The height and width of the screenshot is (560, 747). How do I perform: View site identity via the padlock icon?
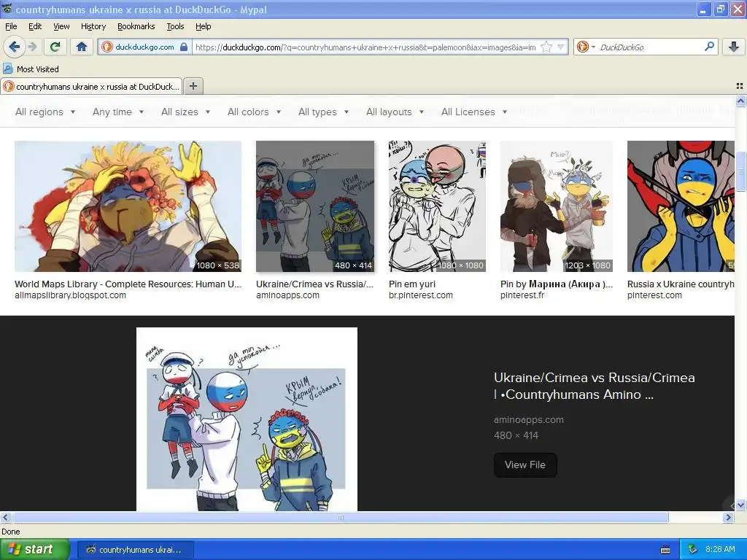183,47
